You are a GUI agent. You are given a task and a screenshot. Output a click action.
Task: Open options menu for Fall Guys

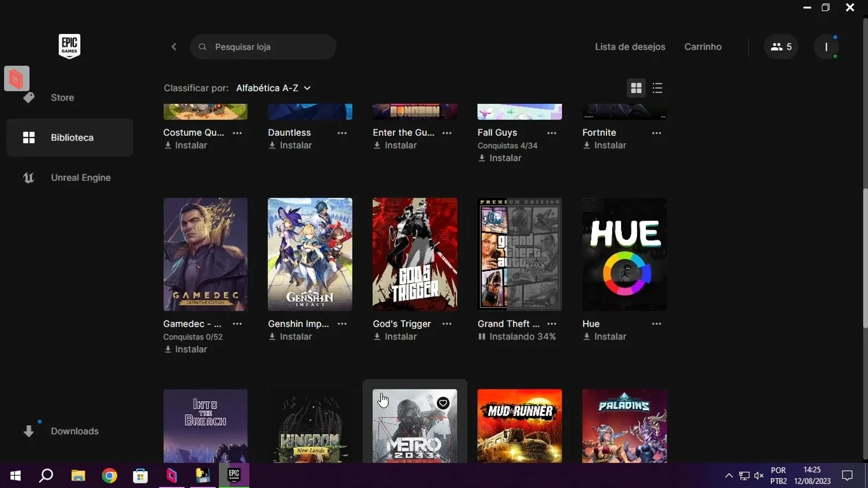[x=552, y=133]
